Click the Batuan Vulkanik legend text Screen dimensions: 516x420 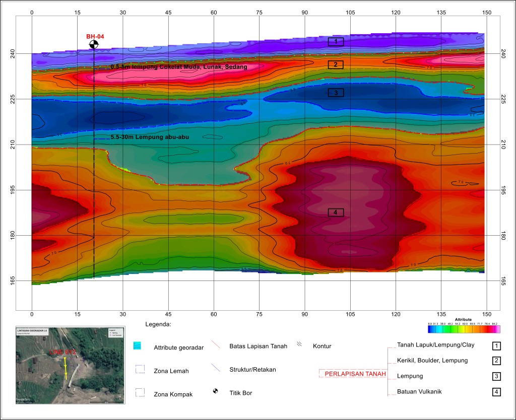tap(419, 391)
